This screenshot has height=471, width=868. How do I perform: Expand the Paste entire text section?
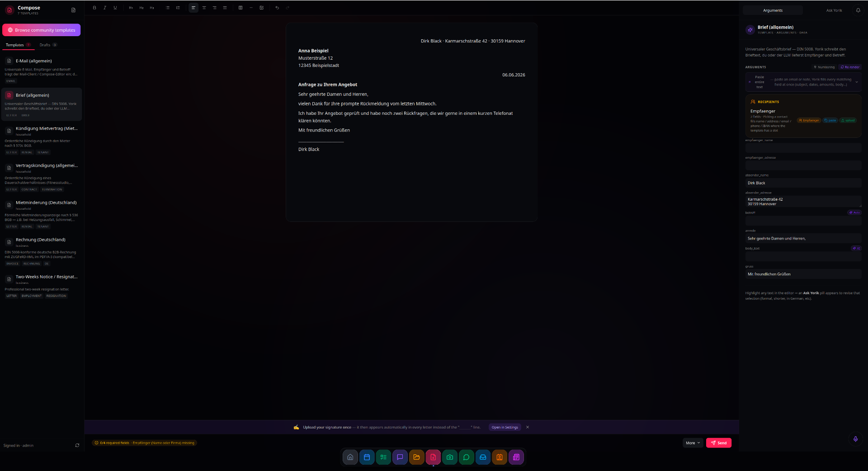pos(803,82)
